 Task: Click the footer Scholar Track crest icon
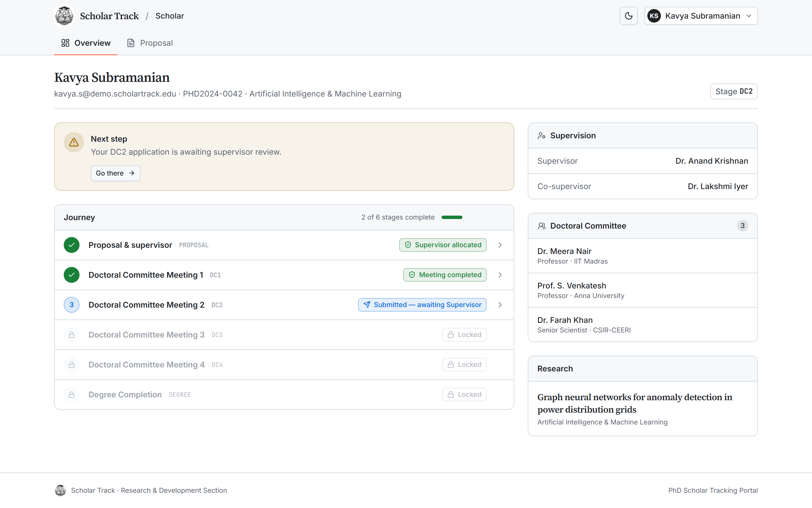60,491
